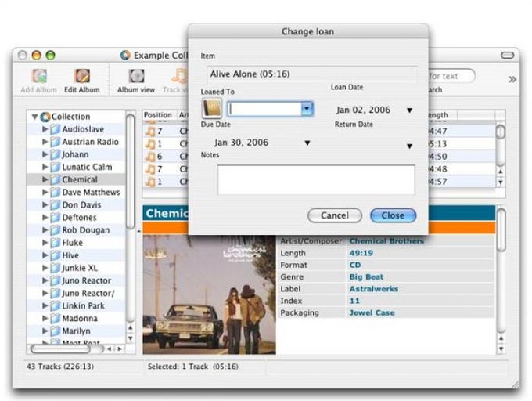Click the Cancel button in Change loan
This screenshot has width=532, height=401.
(335, 215)
